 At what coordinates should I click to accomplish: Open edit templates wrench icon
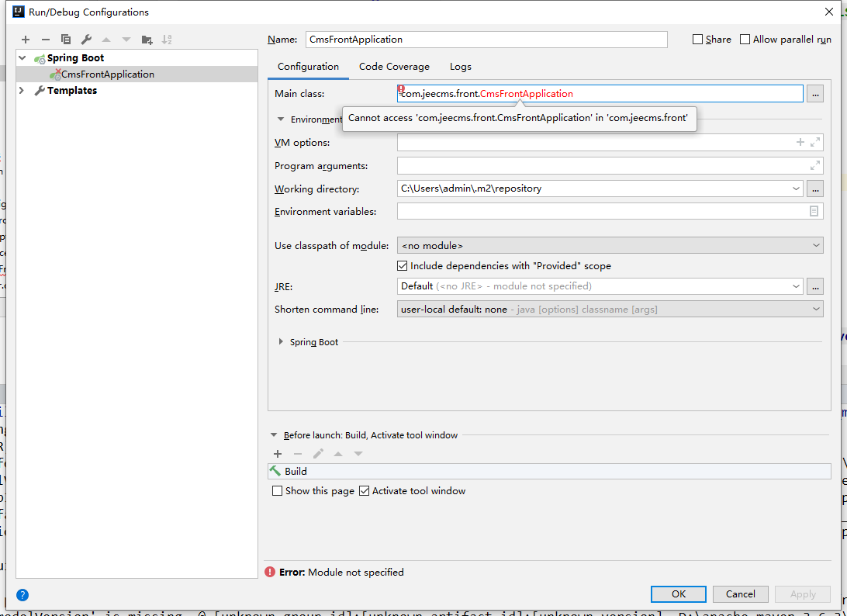pyautogui.click(x=86, y=40)
